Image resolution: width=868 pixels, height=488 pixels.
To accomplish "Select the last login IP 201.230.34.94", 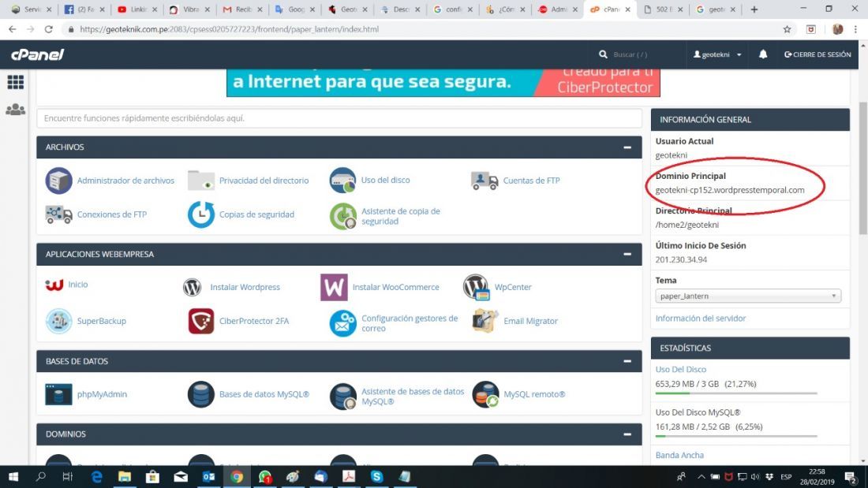I will [x=681, y=259].
